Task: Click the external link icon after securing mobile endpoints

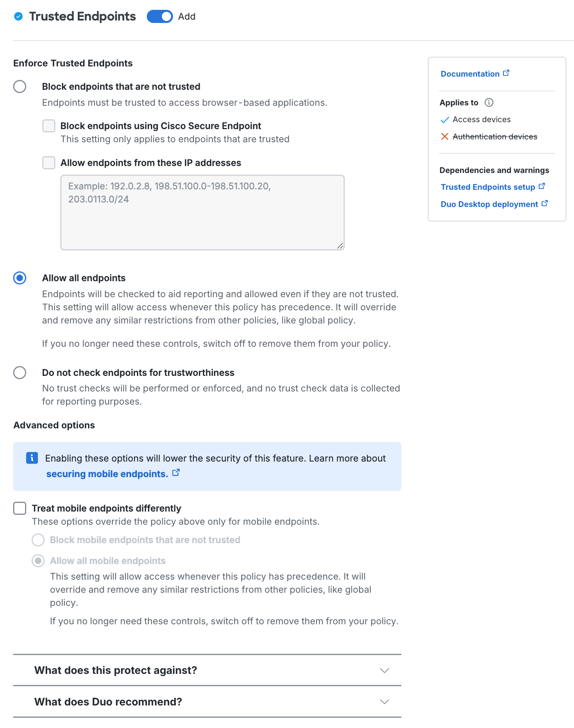Action: pyautogui.click(x=176, y=472)
